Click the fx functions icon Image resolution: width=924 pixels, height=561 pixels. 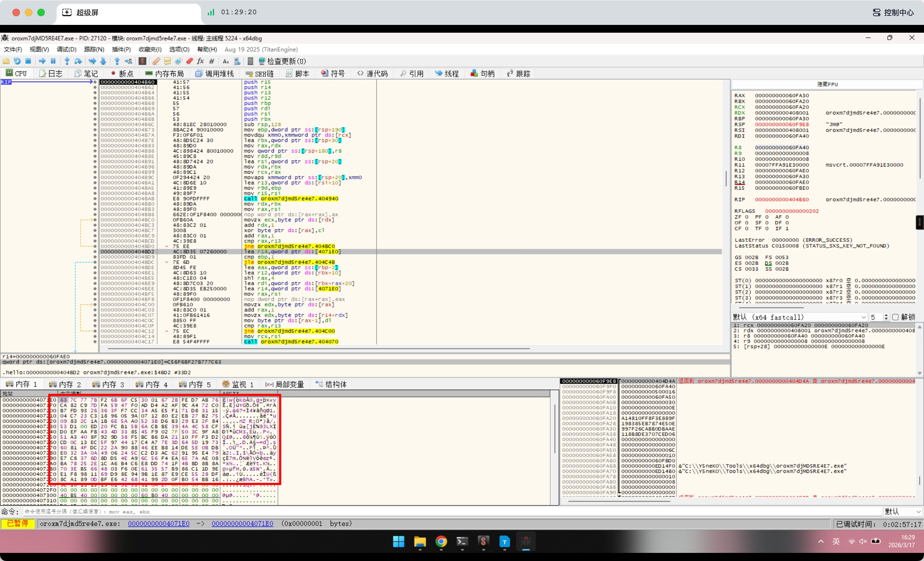[201, 61]
